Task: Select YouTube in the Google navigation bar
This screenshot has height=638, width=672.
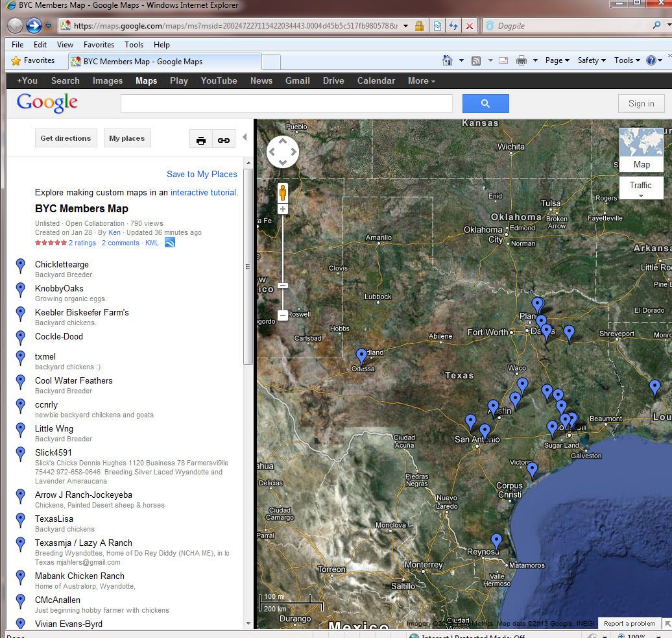Action: pyautogui.click(x=219, y=81)
